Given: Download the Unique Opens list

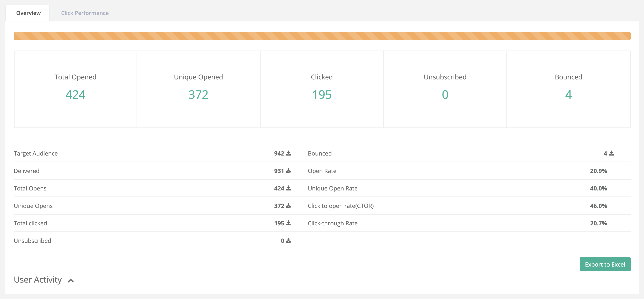Looking at the screenshot, I should [x=288, y=206].
